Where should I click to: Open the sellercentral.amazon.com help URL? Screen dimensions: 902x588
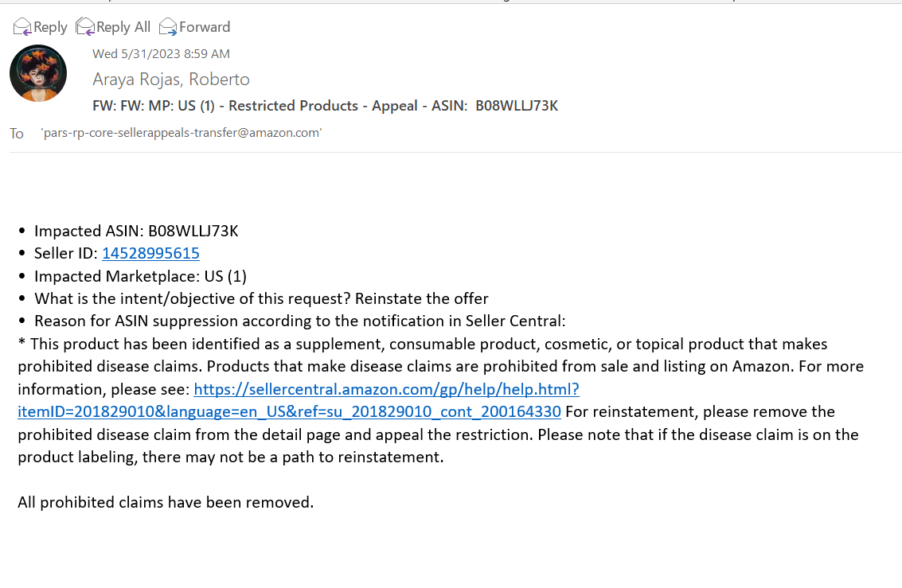(x=386, y=389)
